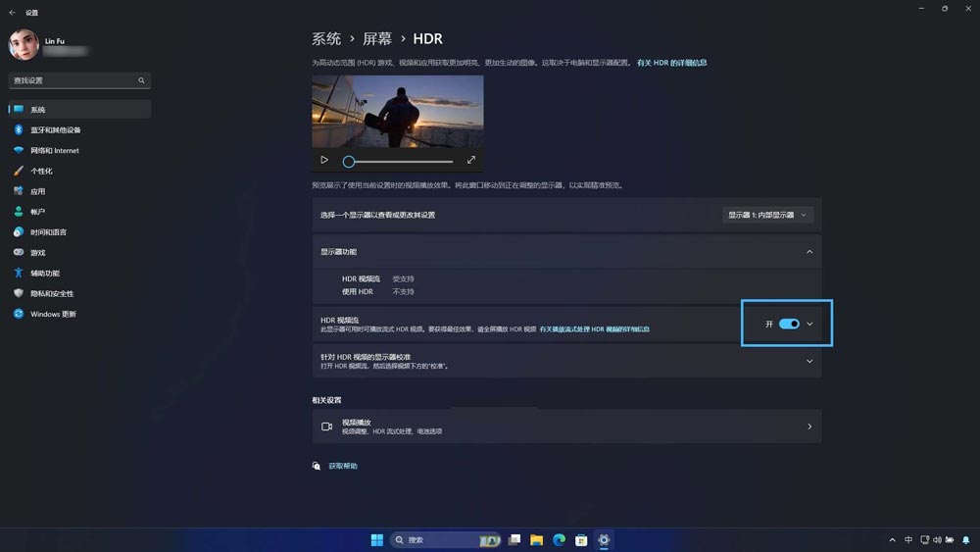Go back with the top-left arrow
Image resolution: width=980 pixels, height=552 pixels.
12,13
